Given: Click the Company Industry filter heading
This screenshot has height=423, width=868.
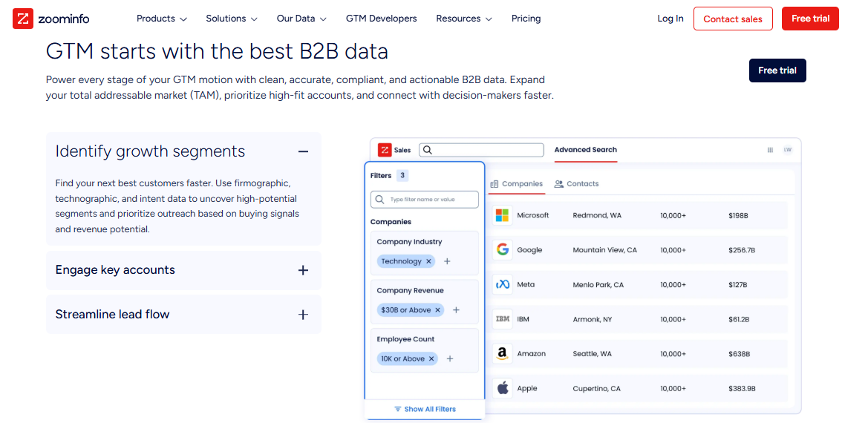Looking at the screenshot, I should click(409, 242).
